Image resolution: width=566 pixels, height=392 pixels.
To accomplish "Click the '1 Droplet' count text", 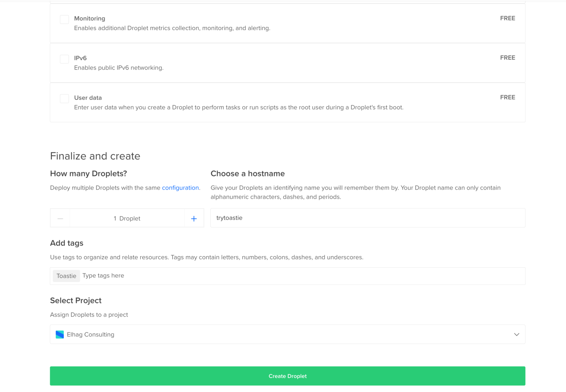I will (127, 219).
